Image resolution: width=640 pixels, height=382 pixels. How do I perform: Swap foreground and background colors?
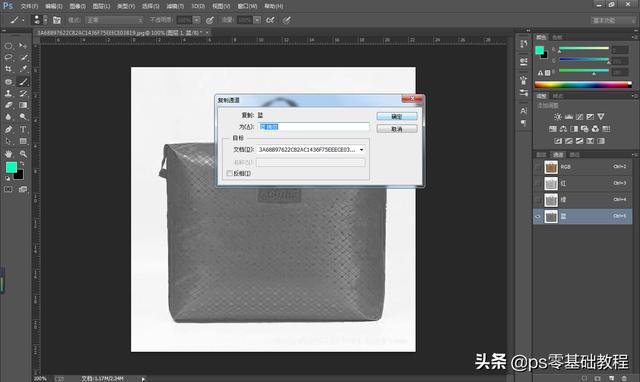(22, 163)
